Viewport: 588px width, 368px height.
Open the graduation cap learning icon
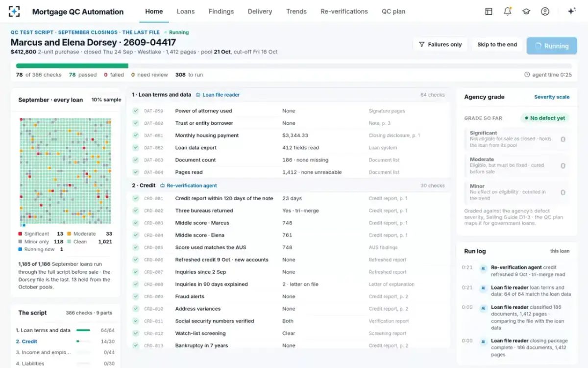coord(526,11)
